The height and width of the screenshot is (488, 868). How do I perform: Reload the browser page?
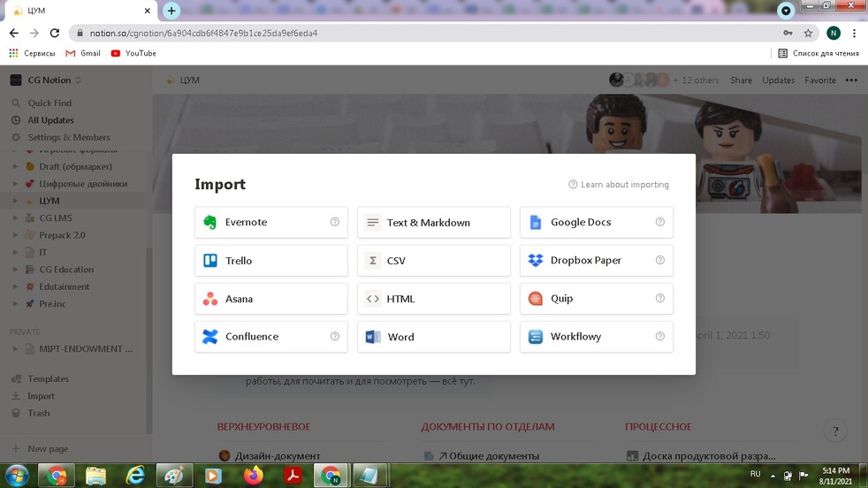[x=54, y=34]
